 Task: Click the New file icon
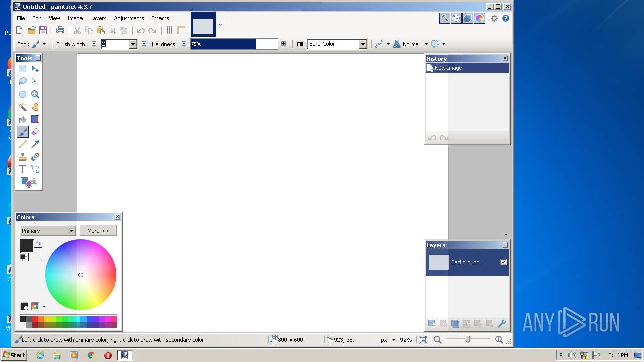point(20,30)
